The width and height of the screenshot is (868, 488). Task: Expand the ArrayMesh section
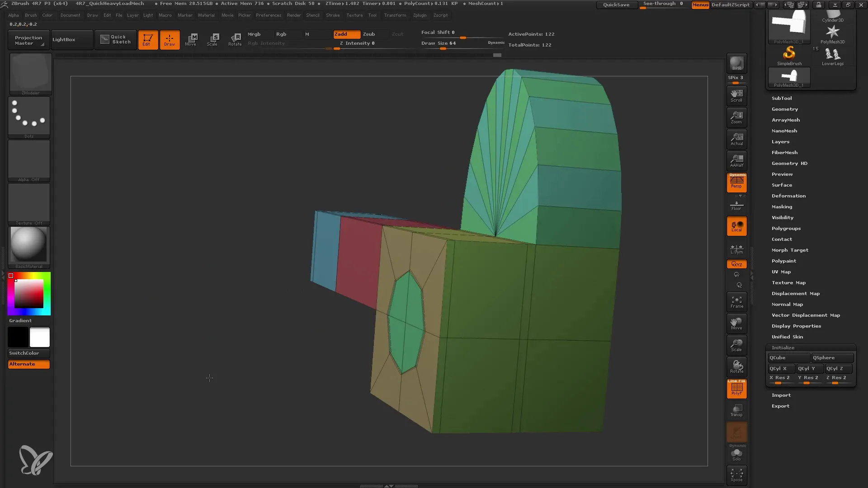[x=786, y=120]
